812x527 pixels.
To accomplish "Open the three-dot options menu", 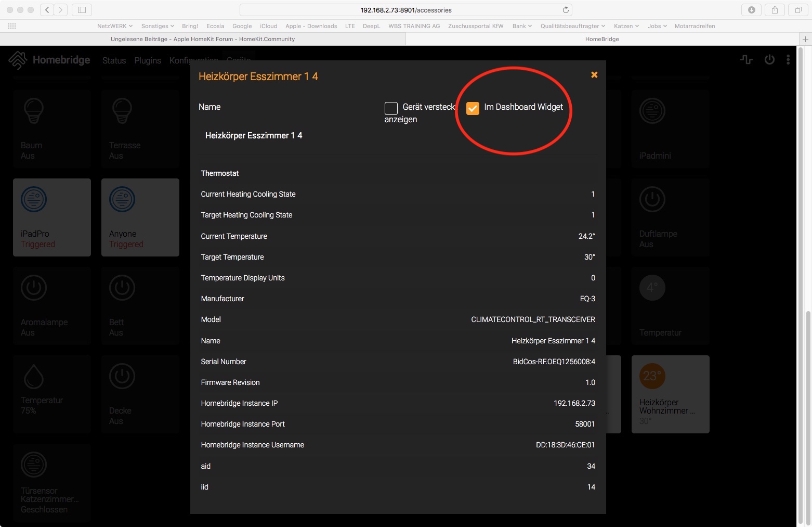I will pos(788,60).
